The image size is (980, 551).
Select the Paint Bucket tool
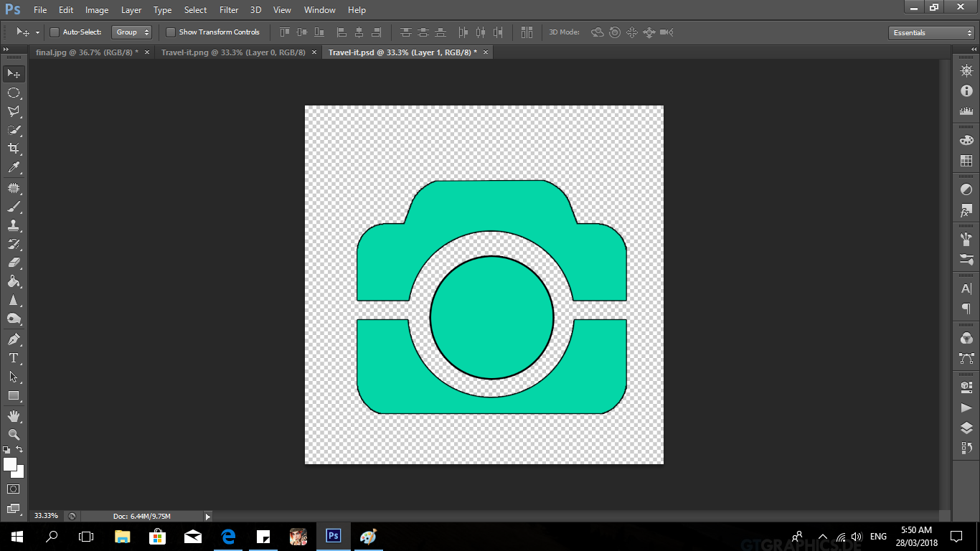13,281
